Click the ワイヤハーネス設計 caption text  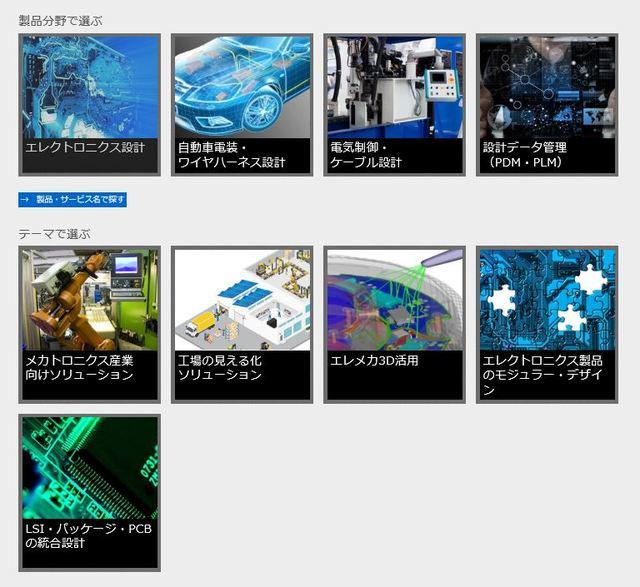232,162
